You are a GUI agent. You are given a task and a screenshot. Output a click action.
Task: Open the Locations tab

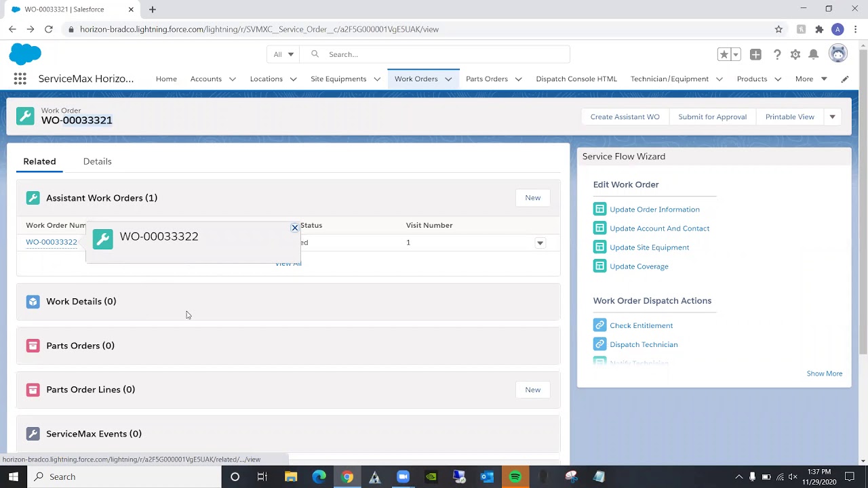(266, 79)
